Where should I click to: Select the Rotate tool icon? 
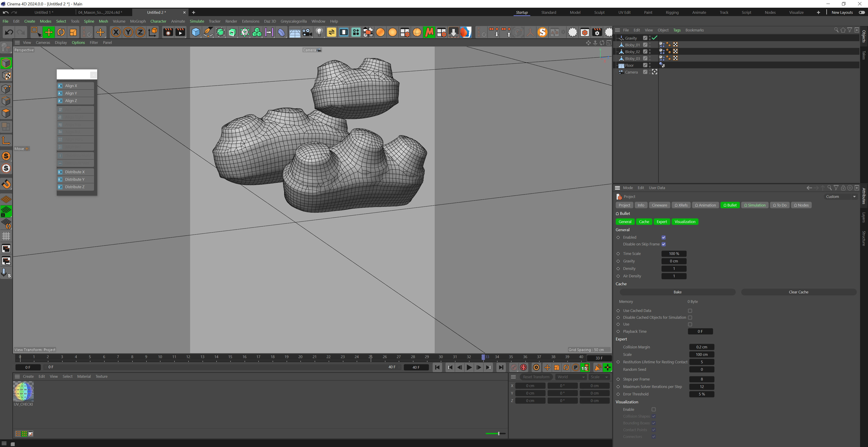point(61,32)
